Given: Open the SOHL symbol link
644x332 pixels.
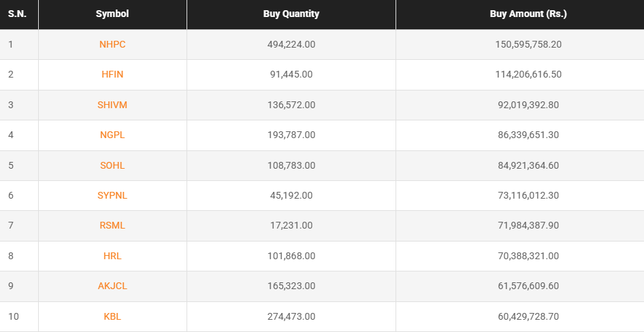Looking at the screenshot, I should [x=112, y=165].
